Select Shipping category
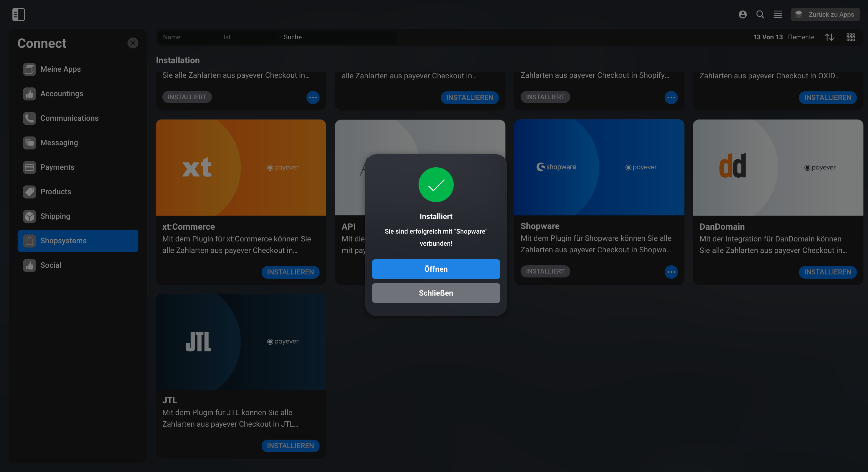 78,216
